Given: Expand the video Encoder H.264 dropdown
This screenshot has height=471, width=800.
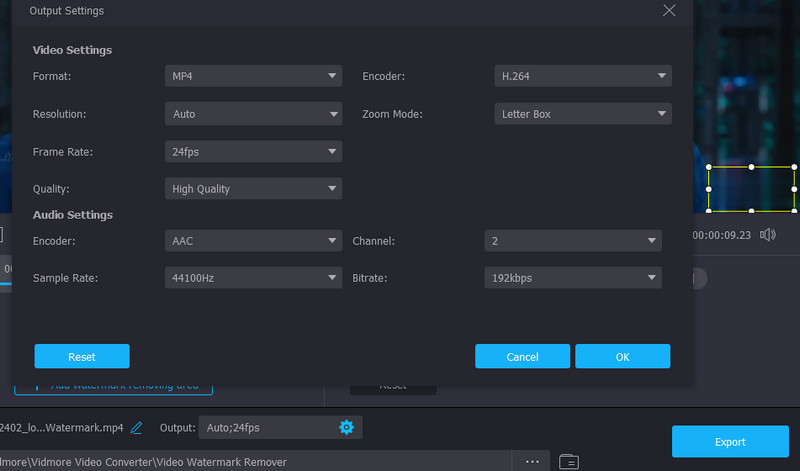Looking at the screenshot, I should [x=582, y=76].
